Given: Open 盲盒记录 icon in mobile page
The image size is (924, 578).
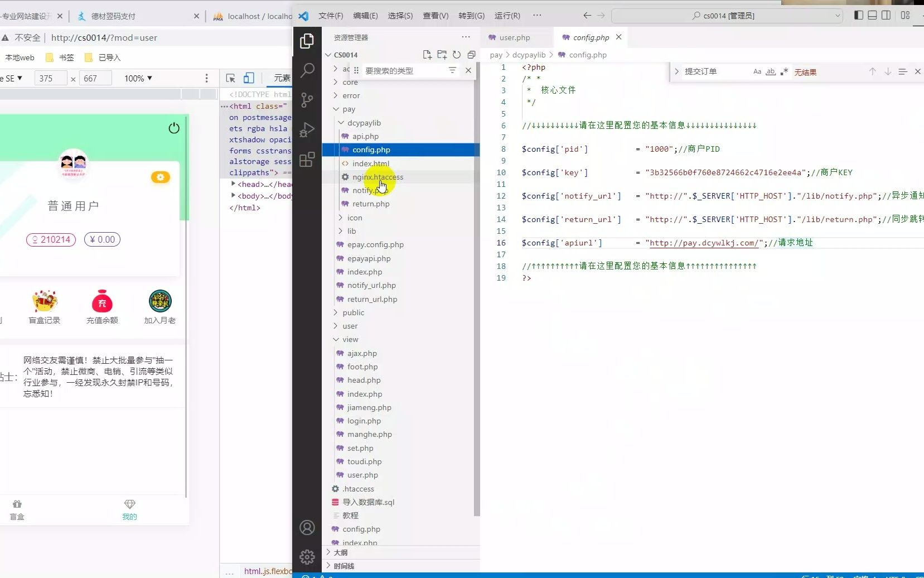Looking at the screenshot, I should (45, 307).
